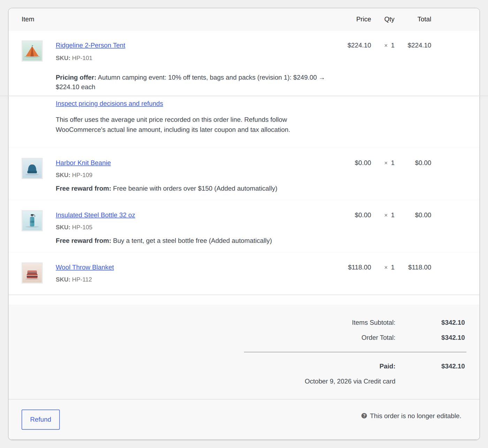Click the tent's $224.10 unit price
Screen dimensions: 488x448
(359, 45)
